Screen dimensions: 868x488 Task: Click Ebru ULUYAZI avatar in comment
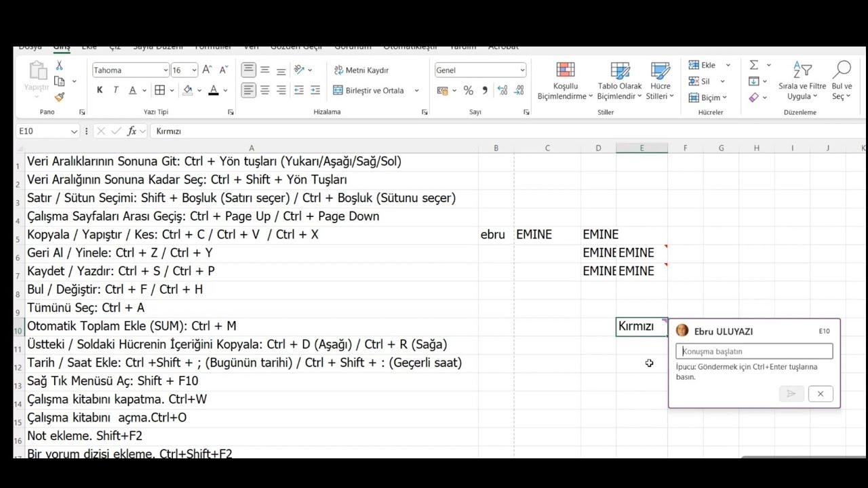point(682,331)
